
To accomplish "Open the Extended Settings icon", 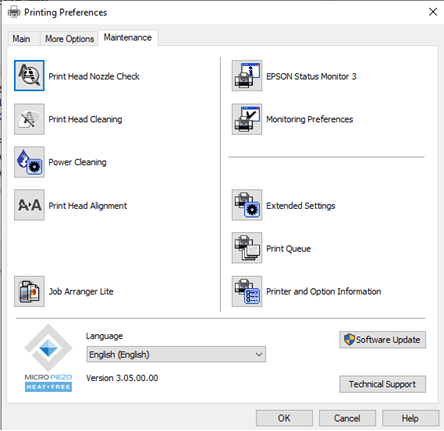I will pyautogui.click(x=247, y=205).
